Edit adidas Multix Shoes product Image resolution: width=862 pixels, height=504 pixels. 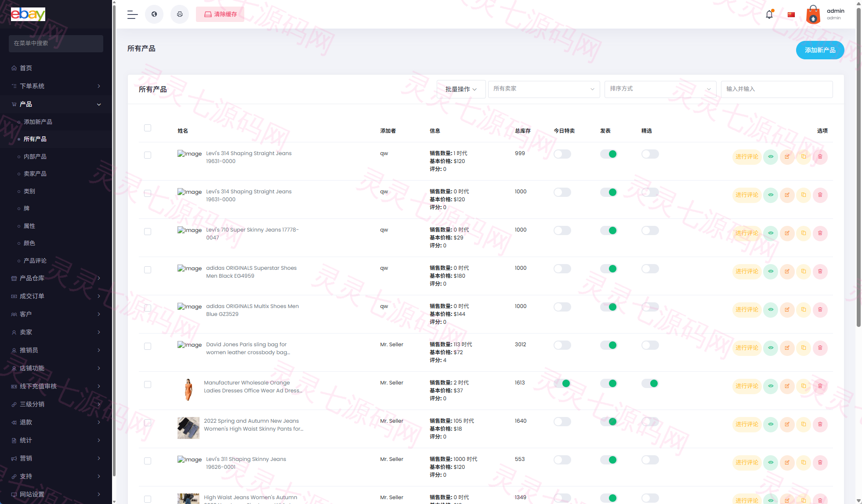click(787, 310)
